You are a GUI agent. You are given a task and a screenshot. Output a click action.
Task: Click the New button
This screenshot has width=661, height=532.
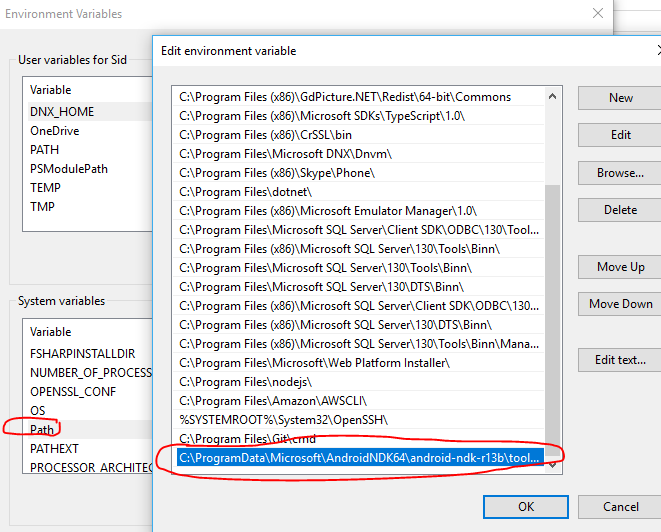coord(620,98)
